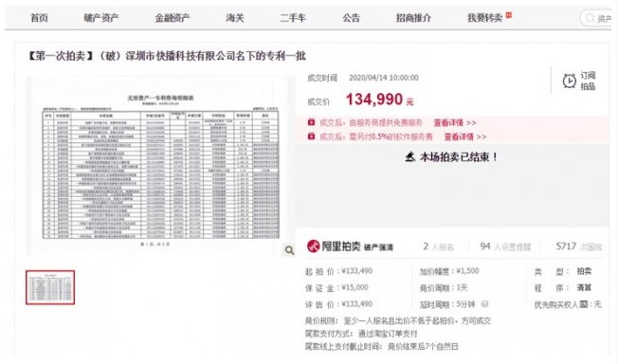Click the gavel icon next to 本场拍卖已结束
Screen dimensions: 618x364
410,157
